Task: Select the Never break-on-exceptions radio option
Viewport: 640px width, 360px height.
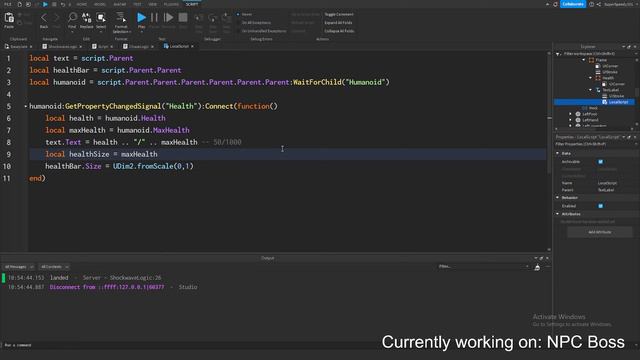Action: [x=238, y=14]
